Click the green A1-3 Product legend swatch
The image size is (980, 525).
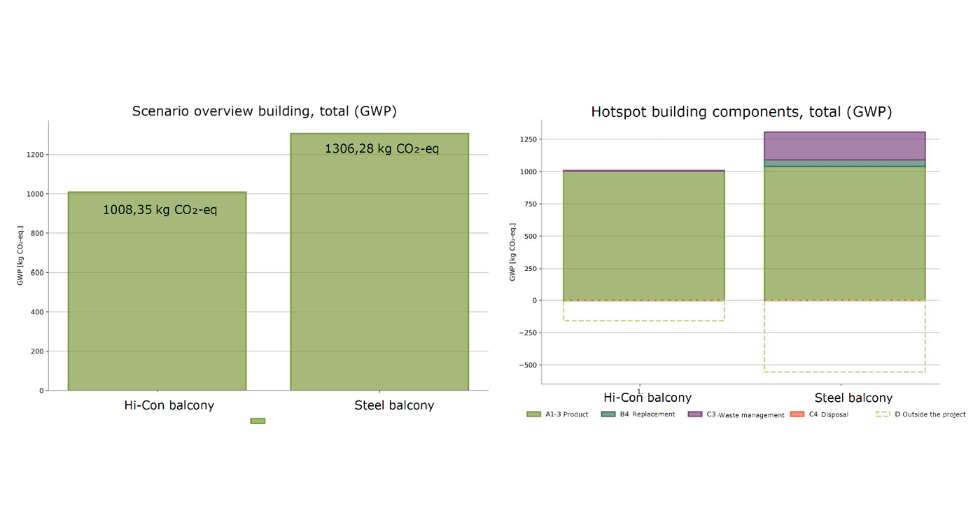point(533,414)
